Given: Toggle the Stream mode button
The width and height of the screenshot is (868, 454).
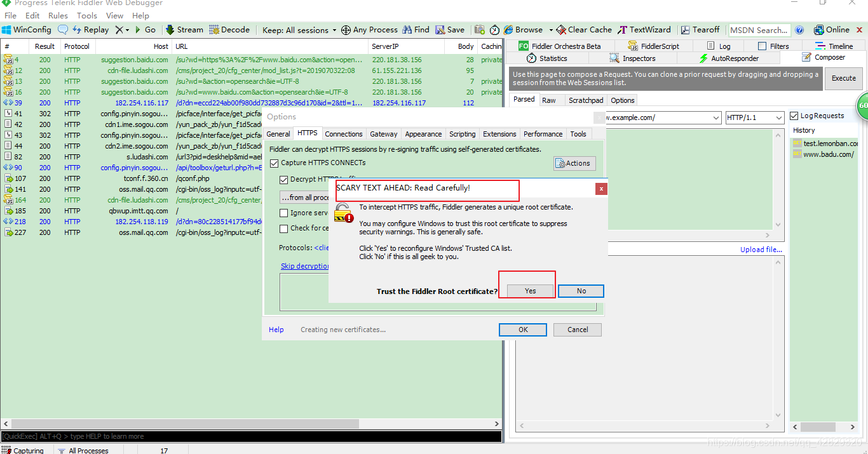Looking at the screenshot, I should (x=184, y=30).
